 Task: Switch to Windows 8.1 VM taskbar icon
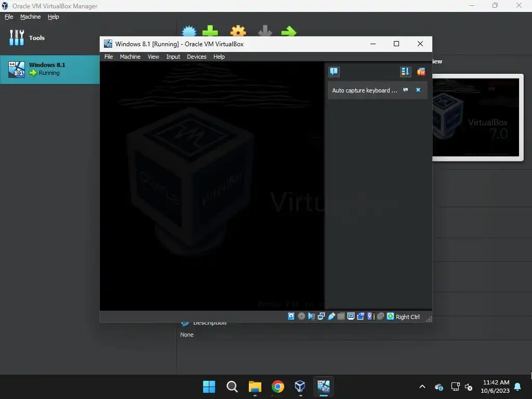324,387
